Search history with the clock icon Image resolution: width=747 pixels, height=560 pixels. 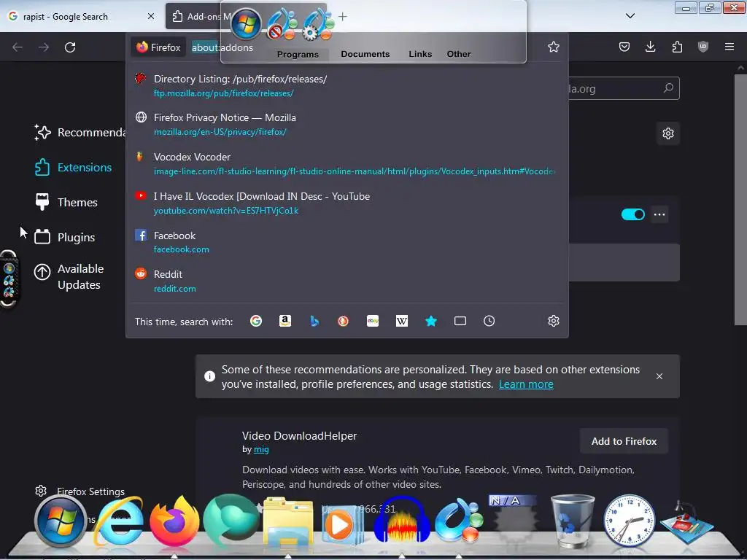pyautogui.click(x=489, y=321)
